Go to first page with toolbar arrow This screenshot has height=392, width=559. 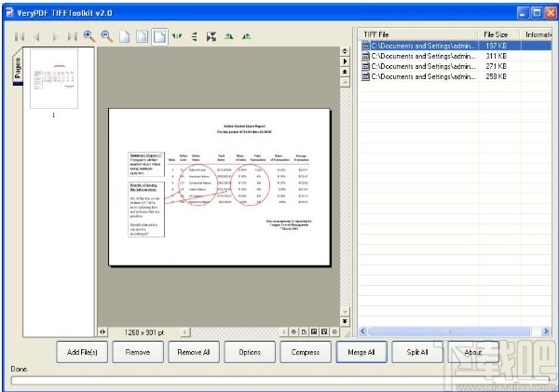(x=20, y=36)
